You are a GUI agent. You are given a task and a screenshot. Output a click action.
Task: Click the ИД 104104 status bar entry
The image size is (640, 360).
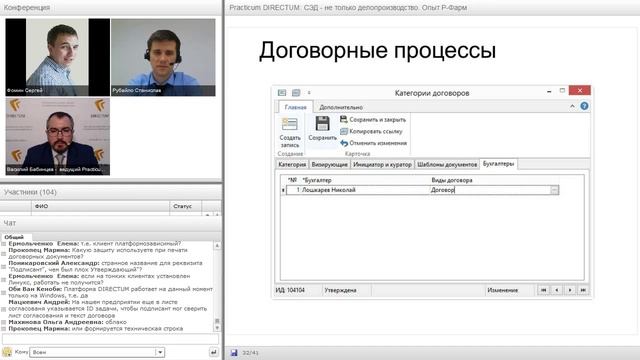pyautogui.click(x=290, y=290)
